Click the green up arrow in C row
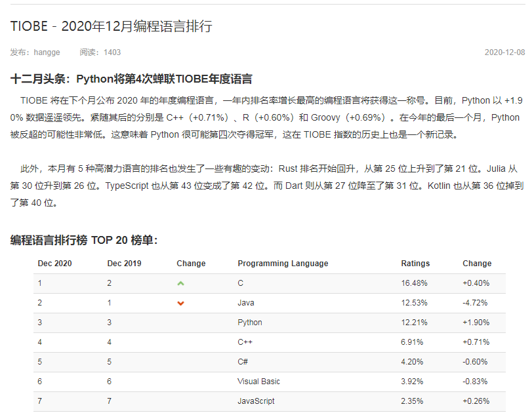The width and height of the screenshot is (532, 415). coord(180,283)
